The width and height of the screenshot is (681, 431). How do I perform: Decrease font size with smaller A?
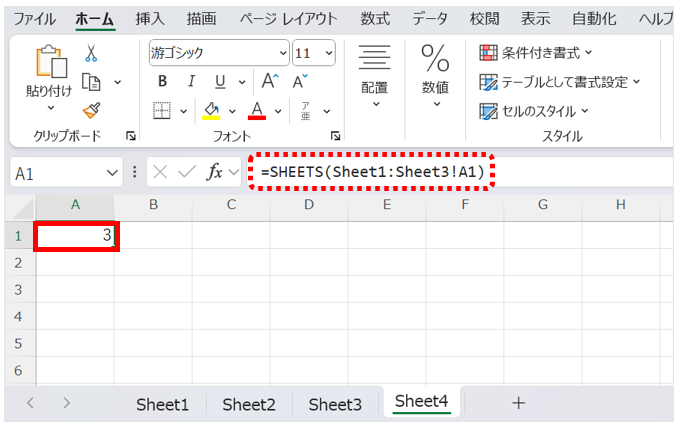(300, 81)
